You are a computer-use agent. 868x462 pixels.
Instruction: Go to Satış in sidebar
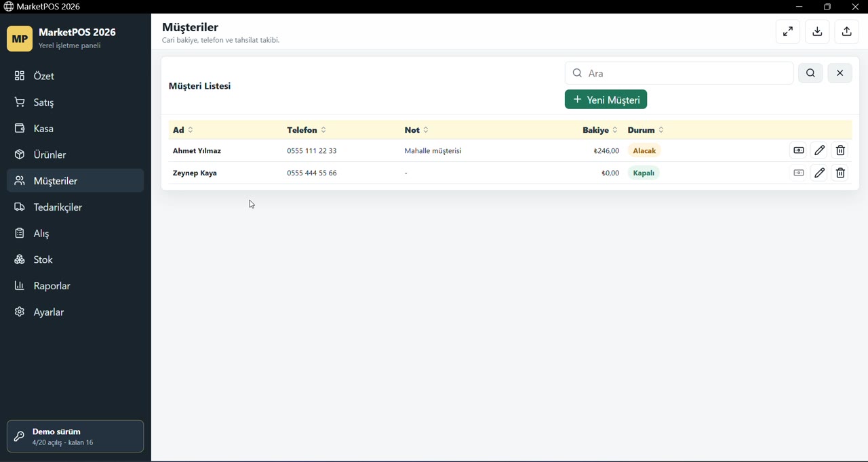[75, 102]
